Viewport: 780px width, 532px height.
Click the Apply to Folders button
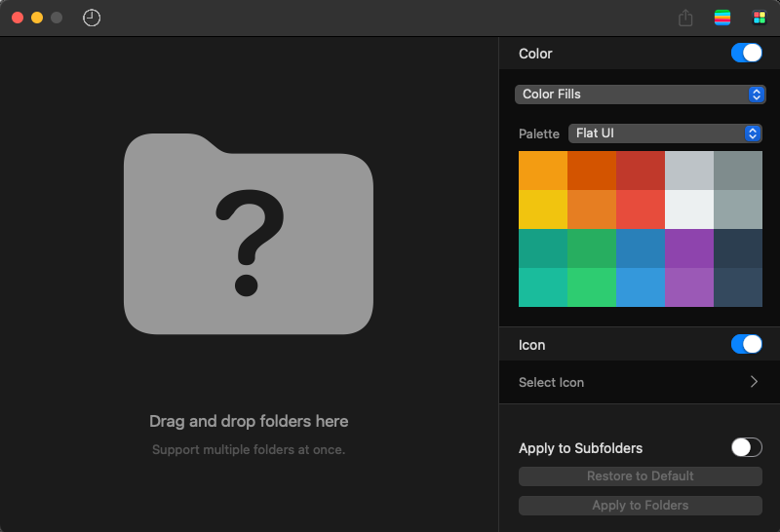pos(640,505)
